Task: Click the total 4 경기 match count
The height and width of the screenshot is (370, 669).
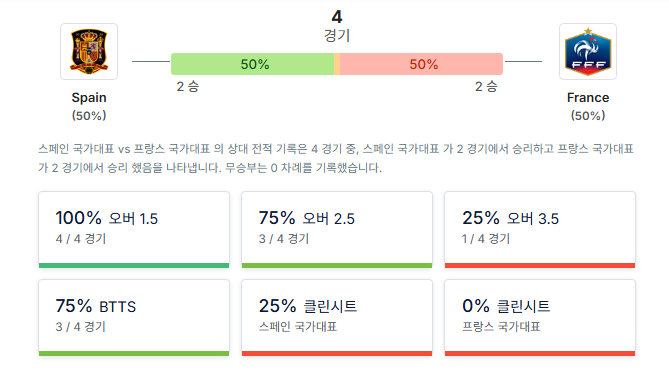Action: (x=337, y=26)
